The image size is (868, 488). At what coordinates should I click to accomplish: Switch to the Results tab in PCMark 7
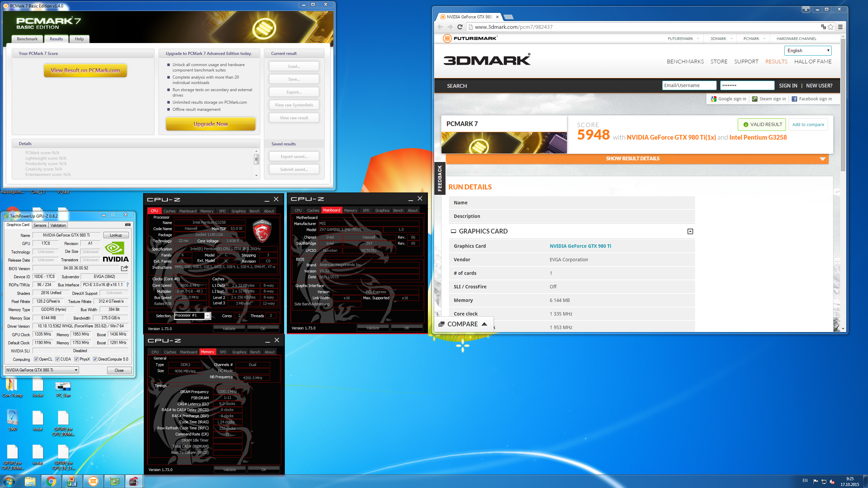pos(56,39)
